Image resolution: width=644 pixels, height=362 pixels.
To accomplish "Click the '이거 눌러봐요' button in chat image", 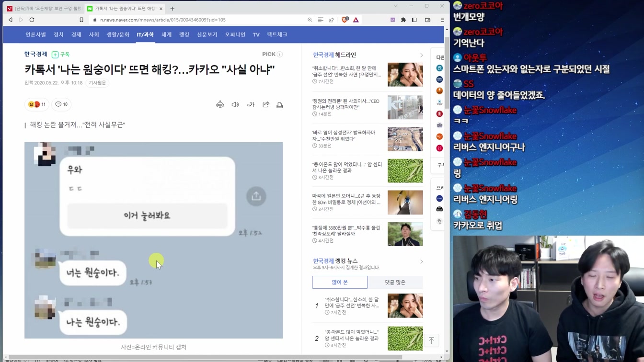I will pos(147,216).
